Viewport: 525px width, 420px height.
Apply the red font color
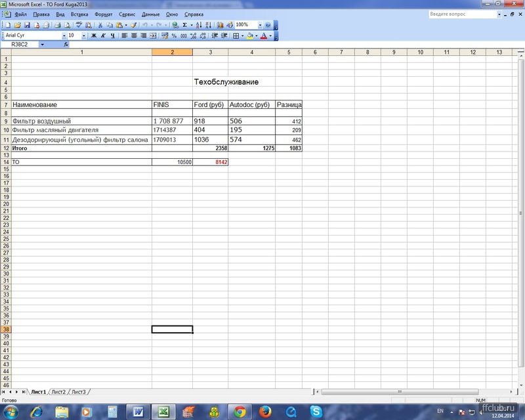pyautogui.click(x=264, y=35)
